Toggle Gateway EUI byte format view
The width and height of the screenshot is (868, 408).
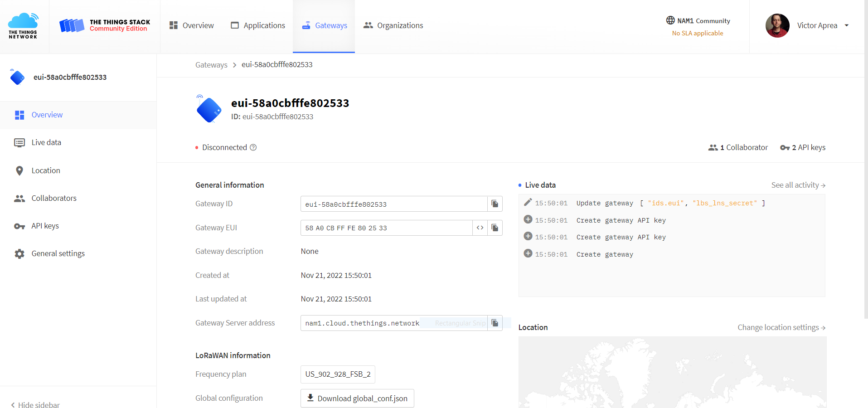[x=480, y=228]
